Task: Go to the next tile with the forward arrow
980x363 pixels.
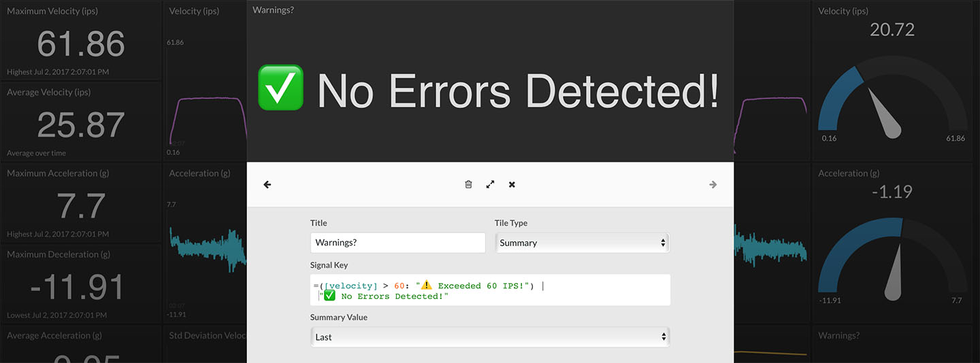Action: [x=713, y=184]
